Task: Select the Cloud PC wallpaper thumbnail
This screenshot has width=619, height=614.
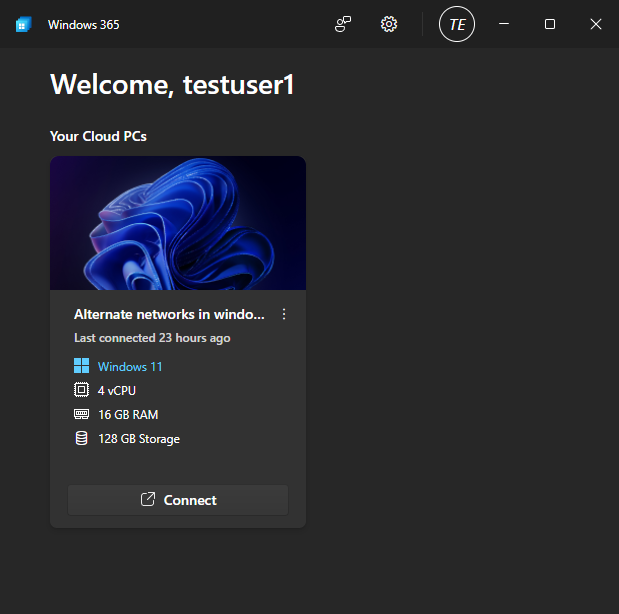Action: coord(178,223)
